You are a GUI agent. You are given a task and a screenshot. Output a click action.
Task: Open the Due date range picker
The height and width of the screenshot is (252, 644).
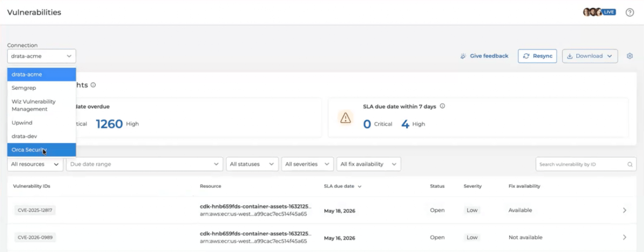coord(144,164)
